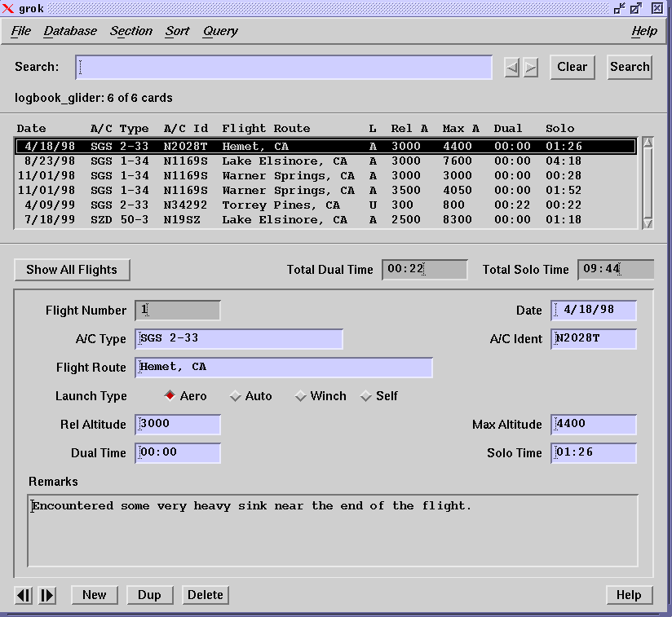672x617 pixels.
Task: Click the Date column header
Action: [31, 129]
